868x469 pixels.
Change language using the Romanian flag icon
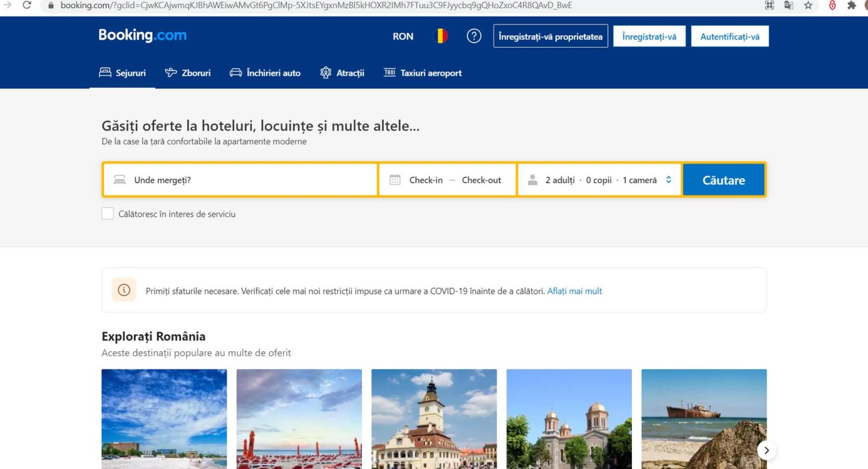pos(440,35)
